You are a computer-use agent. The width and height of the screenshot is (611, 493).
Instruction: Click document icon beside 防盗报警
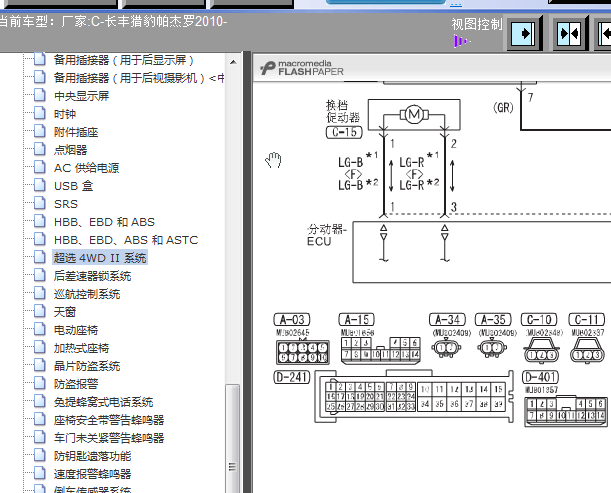(40, 383)
